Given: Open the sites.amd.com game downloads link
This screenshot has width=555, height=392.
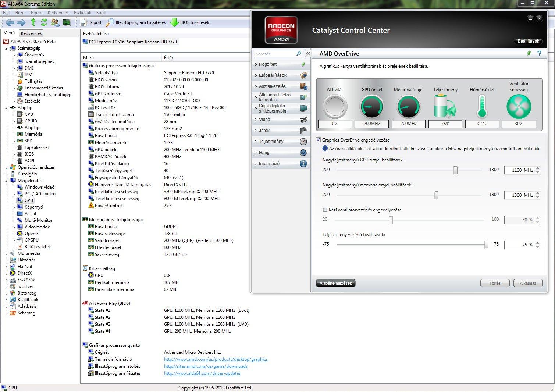Looking at the screenshot, I should (206, 366).
